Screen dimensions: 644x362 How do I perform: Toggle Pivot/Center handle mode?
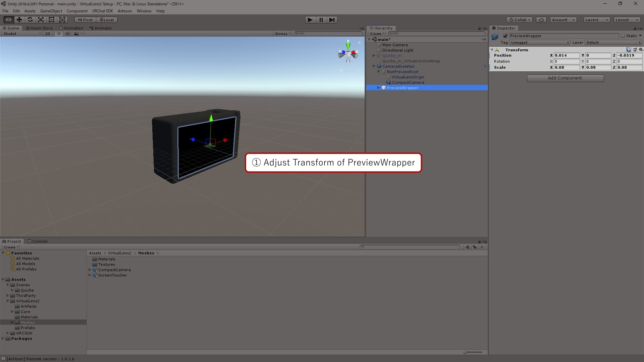tap(85, 20)
